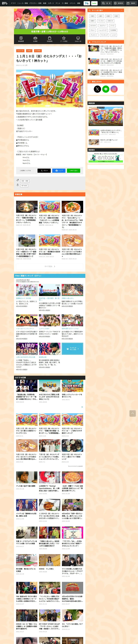Open ranking article 9月12日(金)のヒルナンデス
This screenshot has height=644, width=138.
click(x=105, y=50)
